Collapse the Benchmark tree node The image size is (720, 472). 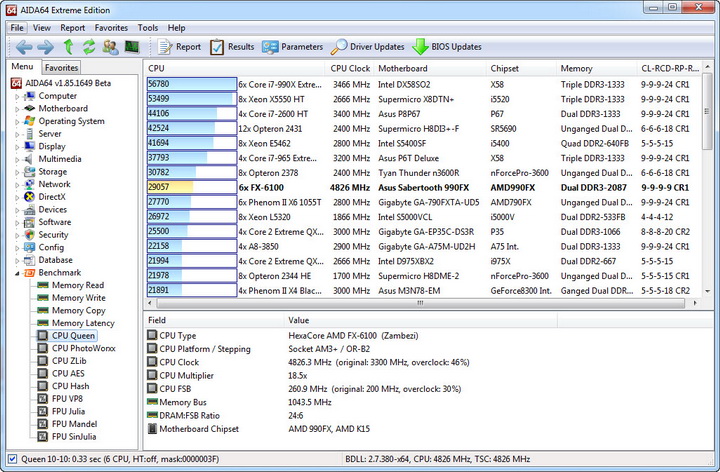tap(17, 273)
